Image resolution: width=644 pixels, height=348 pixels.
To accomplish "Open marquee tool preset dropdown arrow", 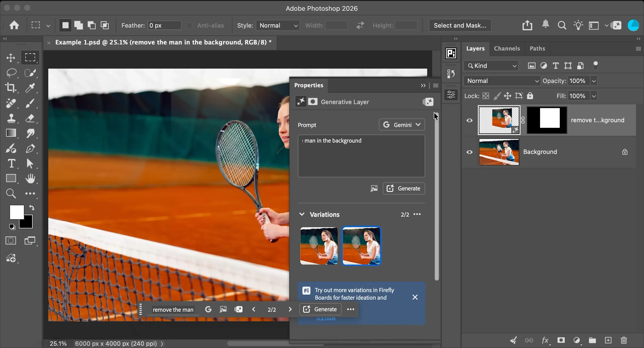I will (x=48, y=26).
